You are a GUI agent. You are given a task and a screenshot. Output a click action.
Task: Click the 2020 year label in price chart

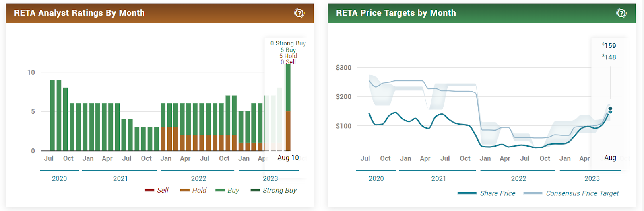click(376, 179)
